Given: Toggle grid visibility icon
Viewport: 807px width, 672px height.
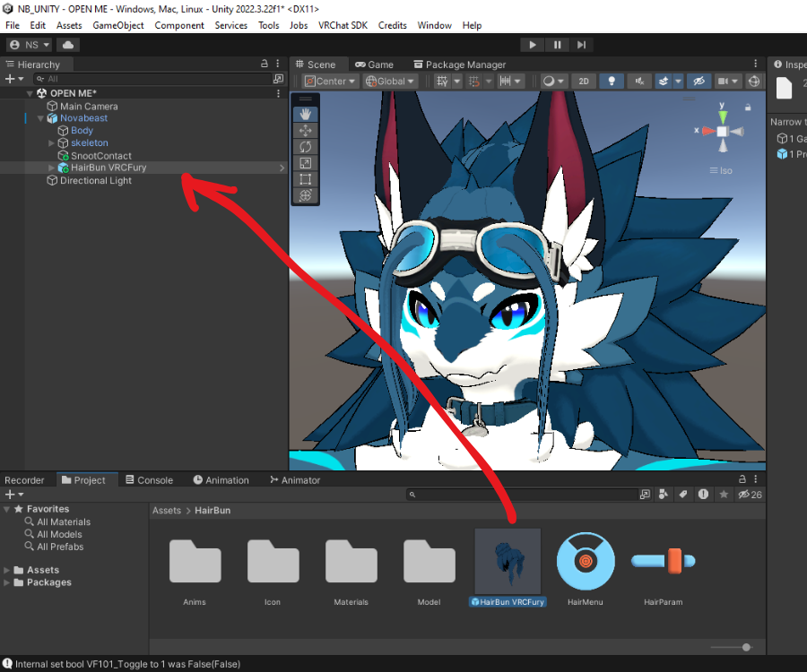Looking at the screenshot, I should pos(442,82).
